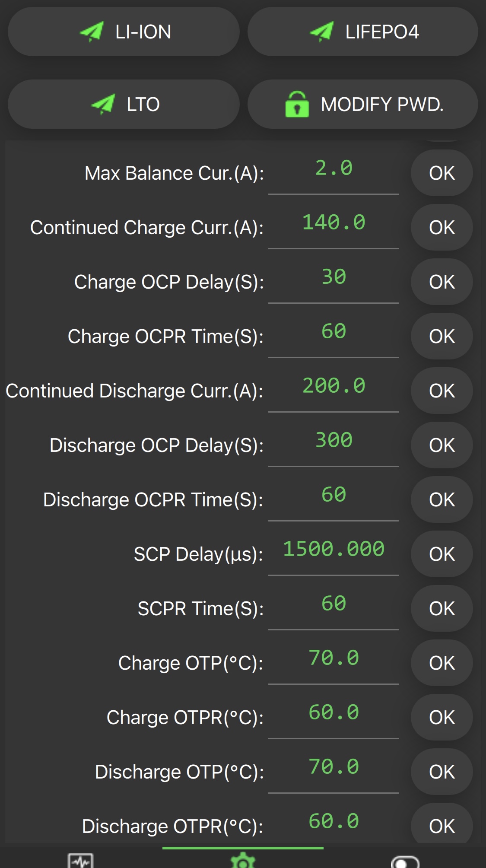Select the green settings gear tab
This screenshot has height=868, width=486.
click(x=243, y=861)
